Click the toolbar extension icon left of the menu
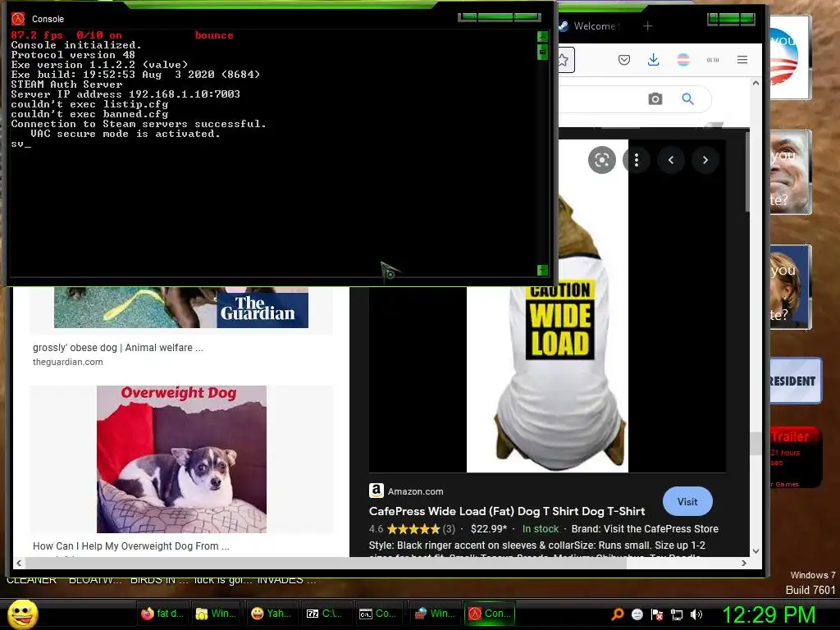Viewport: 840px width, 630px height. pos(713,60)
